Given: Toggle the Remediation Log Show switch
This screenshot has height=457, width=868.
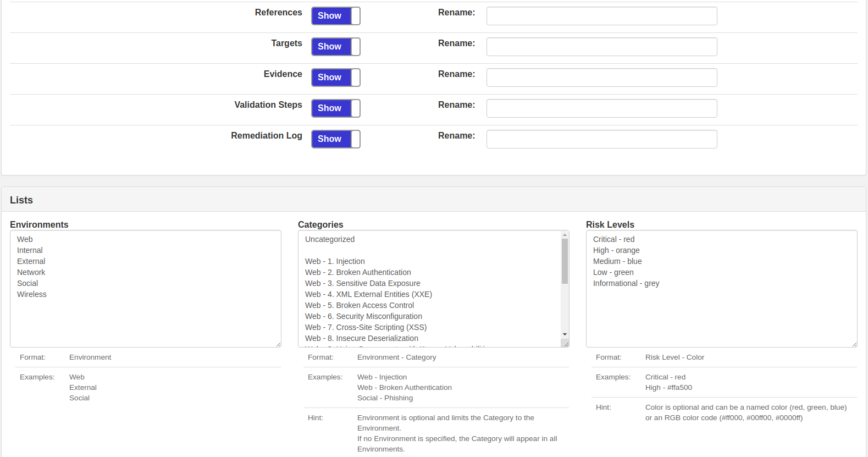Looking at the screenshot, I should (x=336, y=139).
